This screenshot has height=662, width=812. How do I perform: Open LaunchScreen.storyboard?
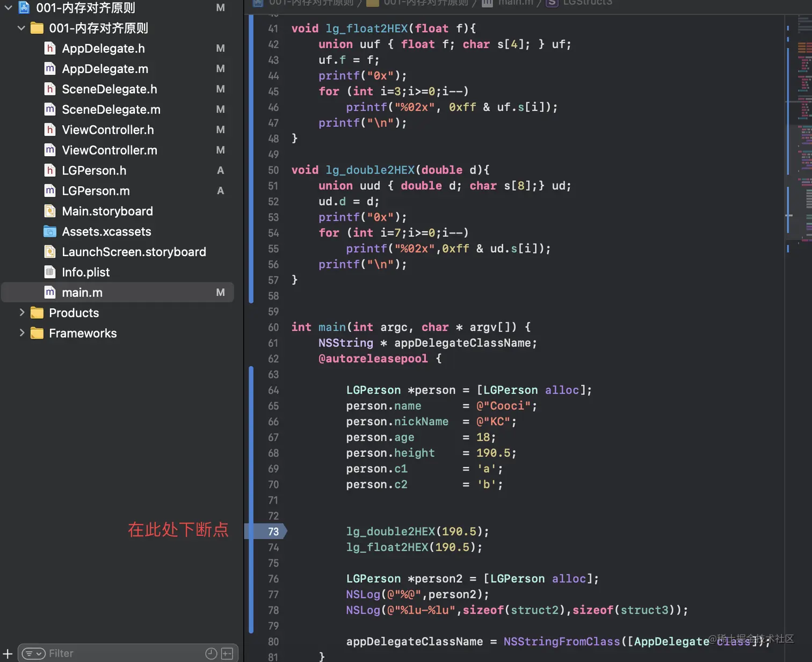pyautogui.click(x=134, y=252)
